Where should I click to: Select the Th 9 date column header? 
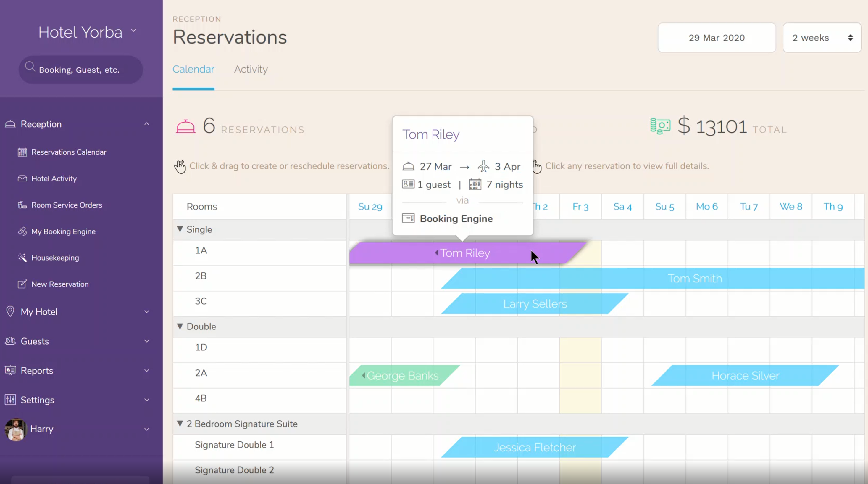pyautogui.click(x=833, y=206)
